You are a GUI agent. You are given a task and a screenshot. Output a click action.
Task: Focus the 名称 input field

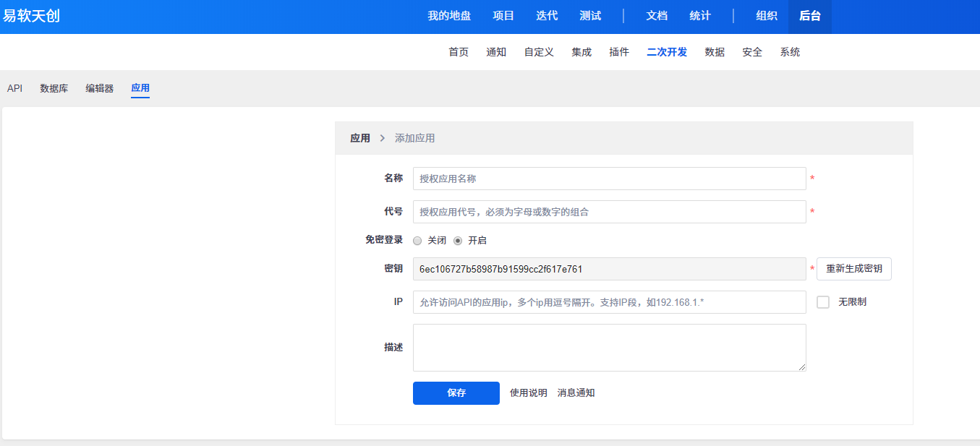coord(609,179)
